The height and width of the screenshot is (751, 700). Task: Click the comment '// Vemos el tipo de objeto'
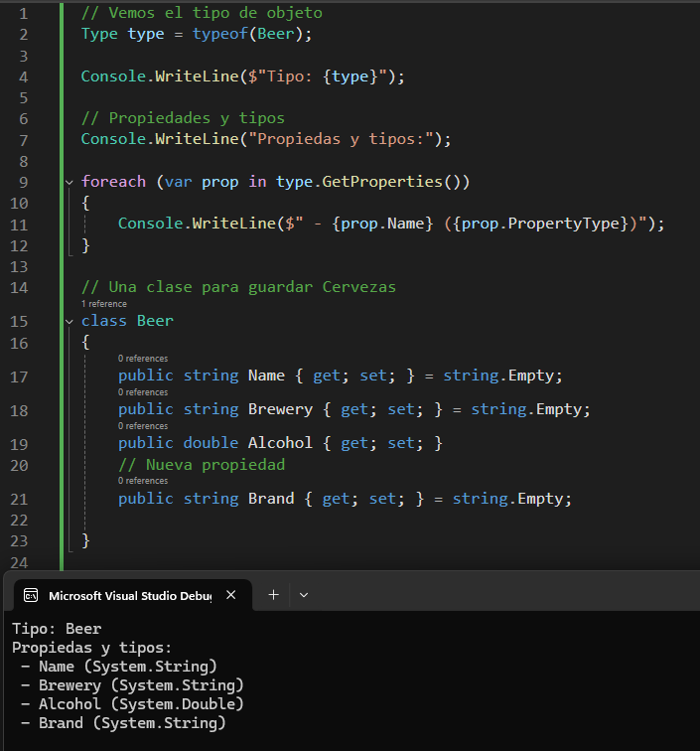tap(202, 13)
